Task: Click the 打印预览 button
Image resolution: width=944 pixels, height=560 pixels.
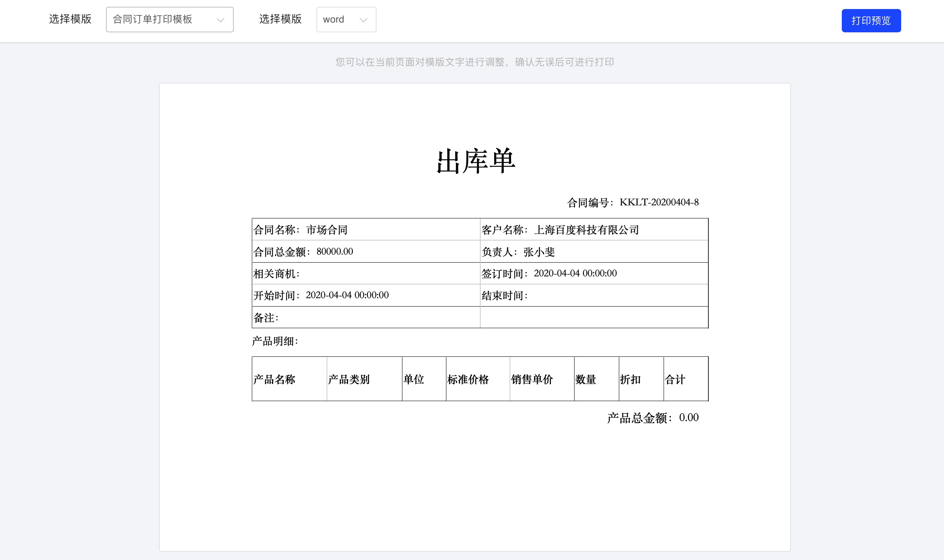Action: tap(871, 21)
